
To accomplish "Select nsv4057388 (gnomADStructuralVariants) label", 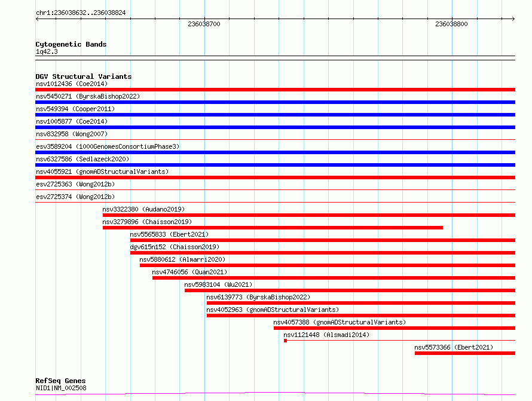I will pos(340,322).
